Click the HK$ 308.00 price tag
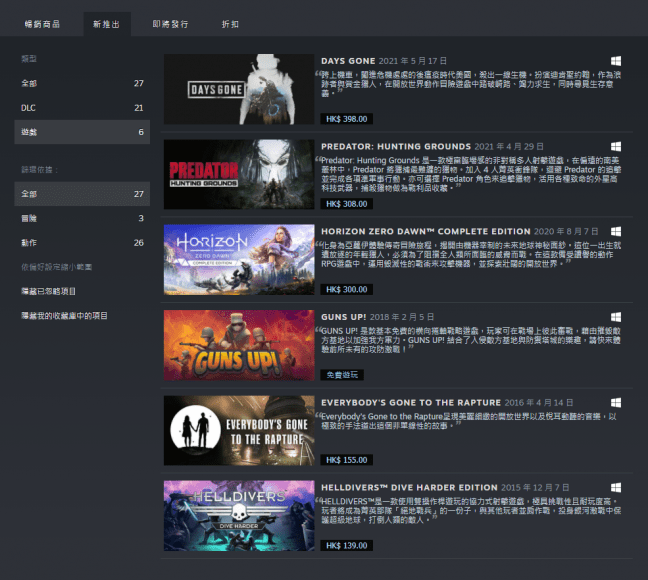648x580 pixels. click(x=346, y=204)
